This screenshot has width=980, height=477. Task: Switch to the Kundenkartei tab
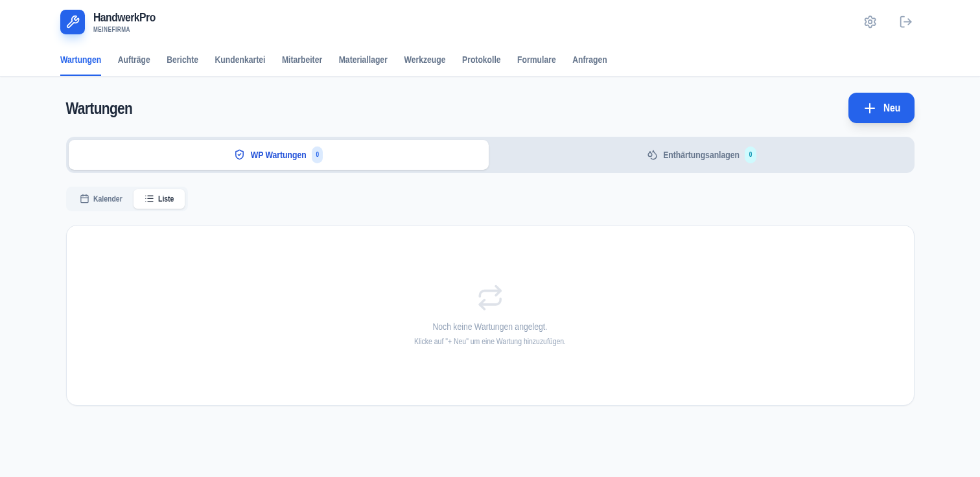tap(240, 60)
